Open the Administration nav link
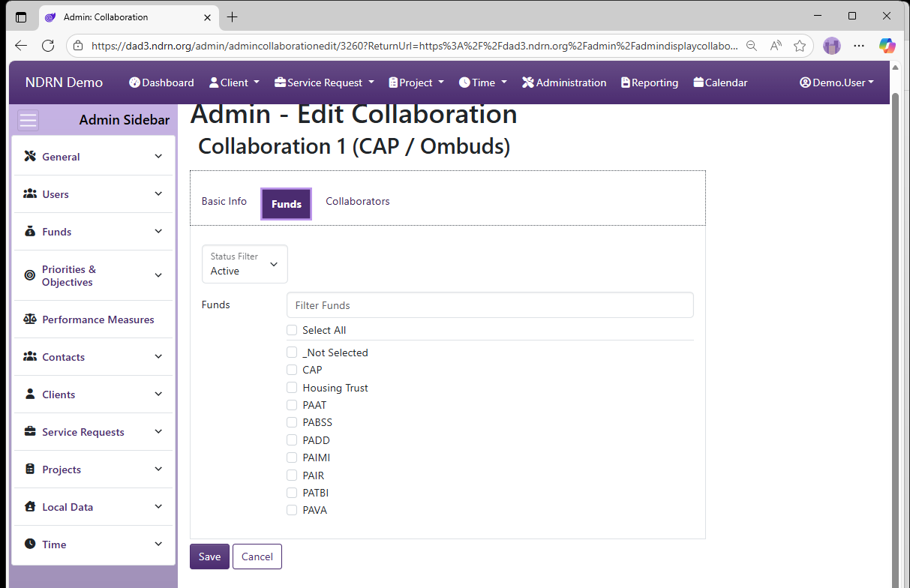Image resolution: width=910 pixels, height=588 pixels. [564, 82]
